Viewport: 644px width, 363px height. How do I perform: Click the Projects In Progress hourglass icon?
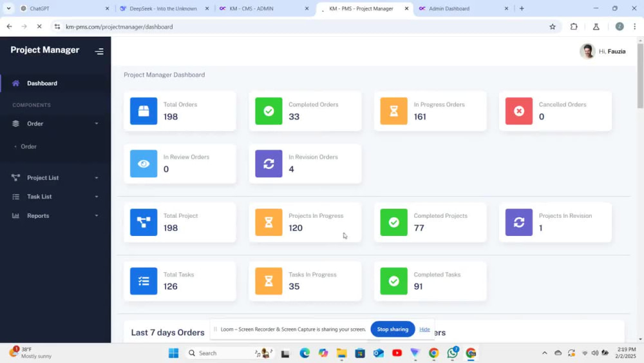point(269,222)
